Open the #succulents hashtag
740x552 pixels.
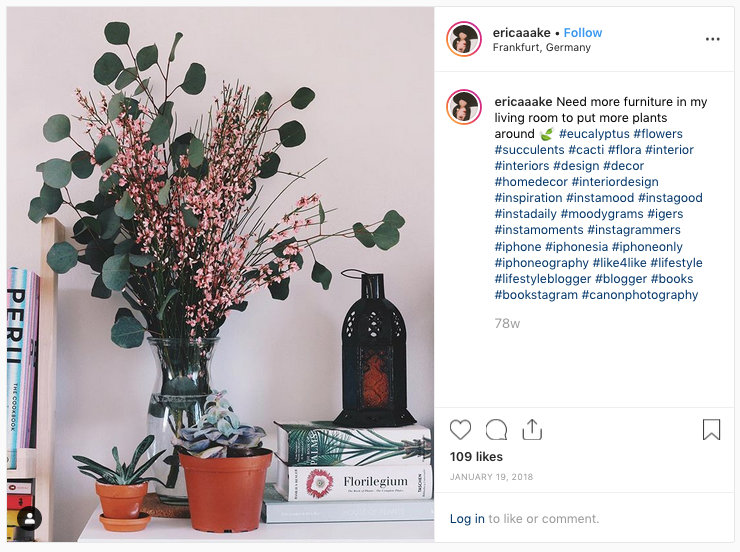(x=529, y=150)
